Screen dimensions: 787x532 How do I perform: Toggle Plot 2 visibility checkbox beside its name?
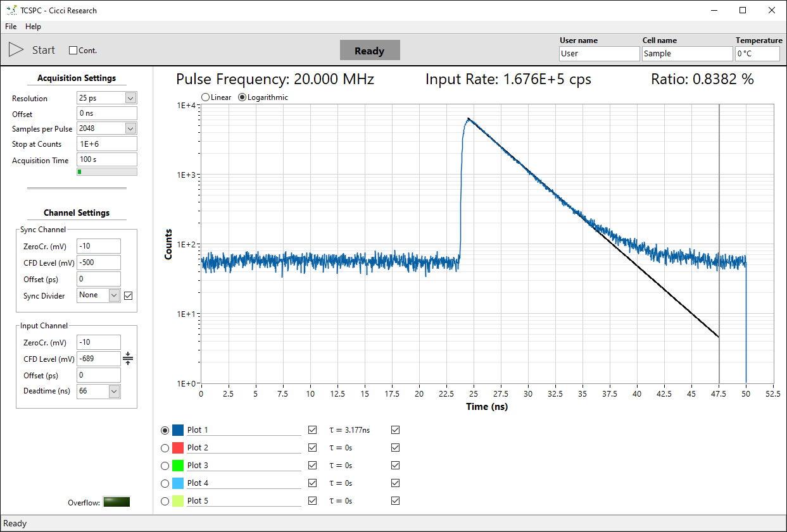[312, 448]
